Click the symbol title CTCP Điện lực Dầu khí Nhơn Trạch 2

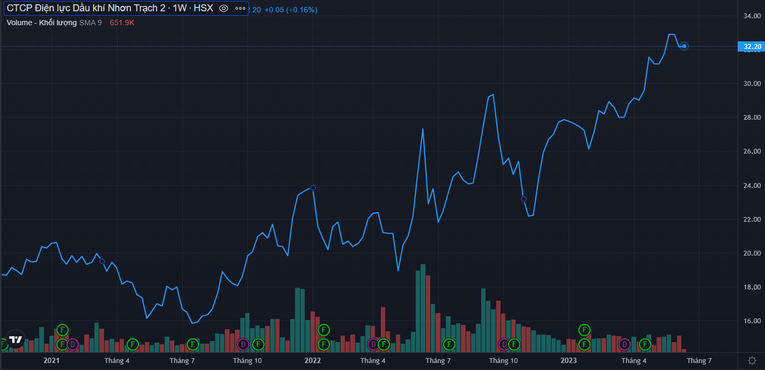coord(86,8)
